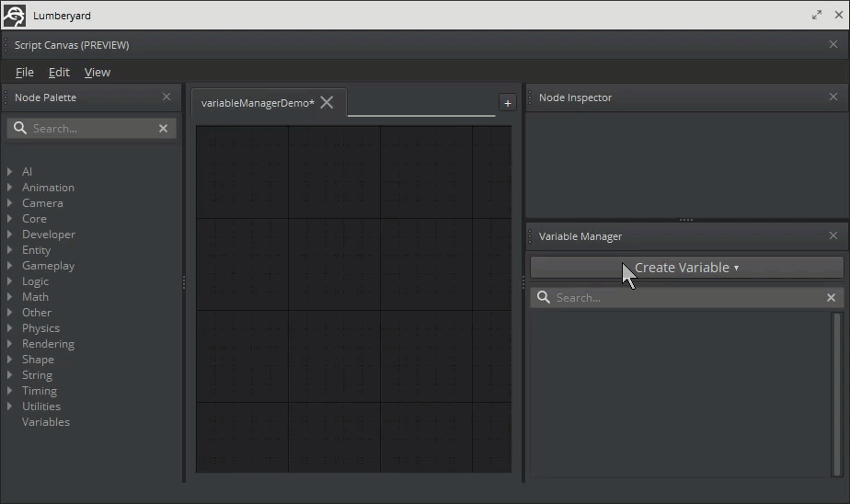This screenshot has height=504, width=850.
Task: Close the variableManagerDemo tab
Action: 327,102
